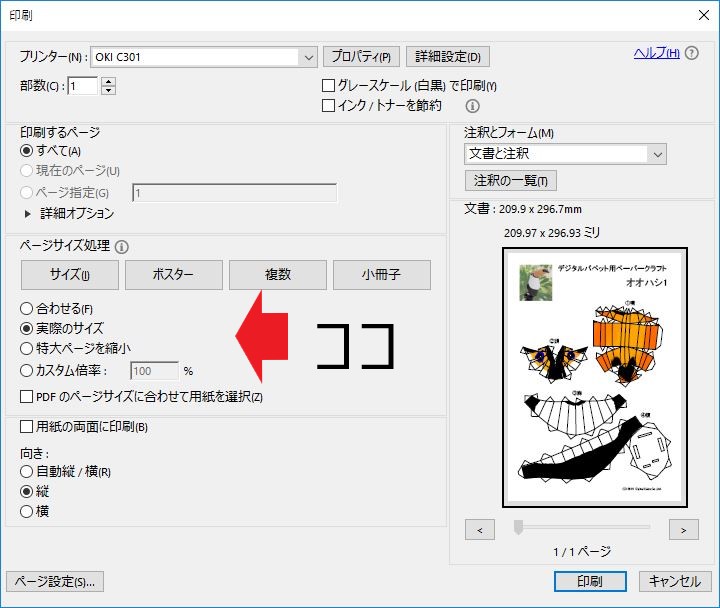Choose 横 landscape orientation
This screenshot has width=720, height=608.
tap(27, 511)
